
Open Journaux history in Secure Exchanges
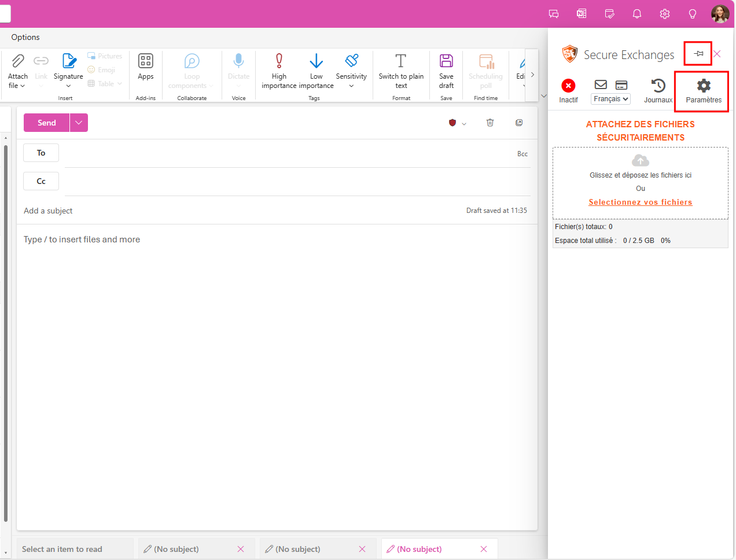coord(658,91)
